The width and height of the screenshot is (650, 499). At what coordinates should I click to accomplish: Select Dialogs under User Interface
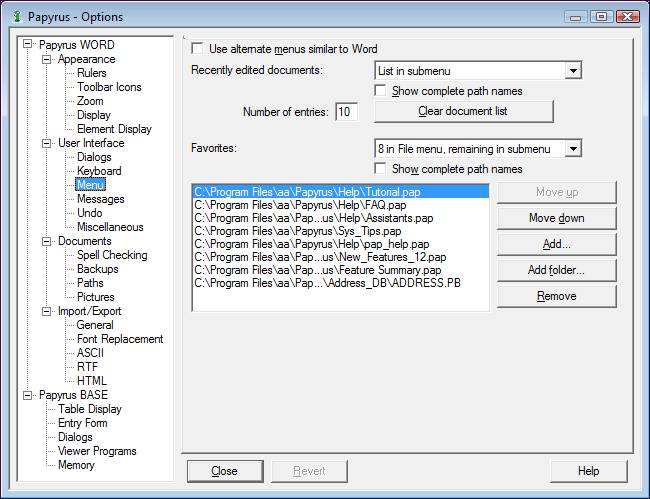94,157
